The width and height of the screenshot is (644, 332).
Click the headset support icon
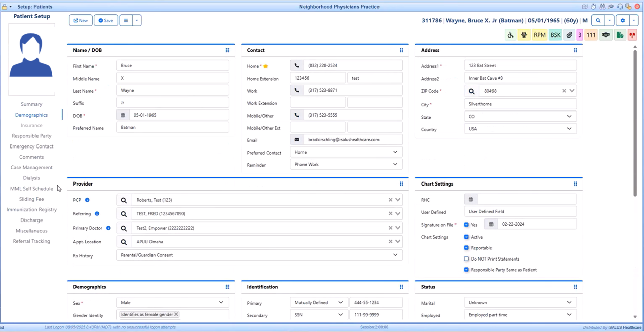[620, 7]
